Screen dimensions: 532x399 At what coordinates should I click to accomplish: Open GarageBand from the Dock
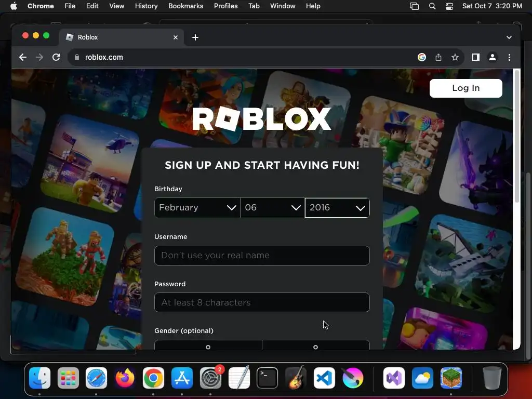tap(296, 378)
